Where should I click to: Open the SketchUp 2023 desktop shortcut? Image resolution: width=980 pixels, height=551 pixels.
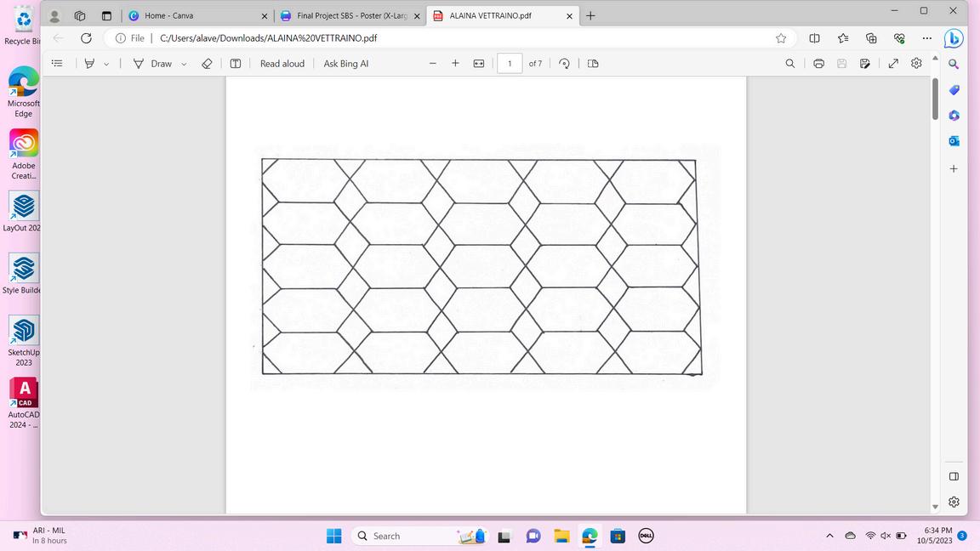(x=24, y=341)
